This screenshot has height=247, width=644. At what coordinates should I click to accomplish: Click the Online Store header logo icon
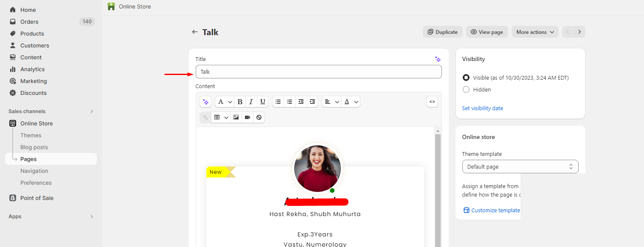tap(111, 6)
